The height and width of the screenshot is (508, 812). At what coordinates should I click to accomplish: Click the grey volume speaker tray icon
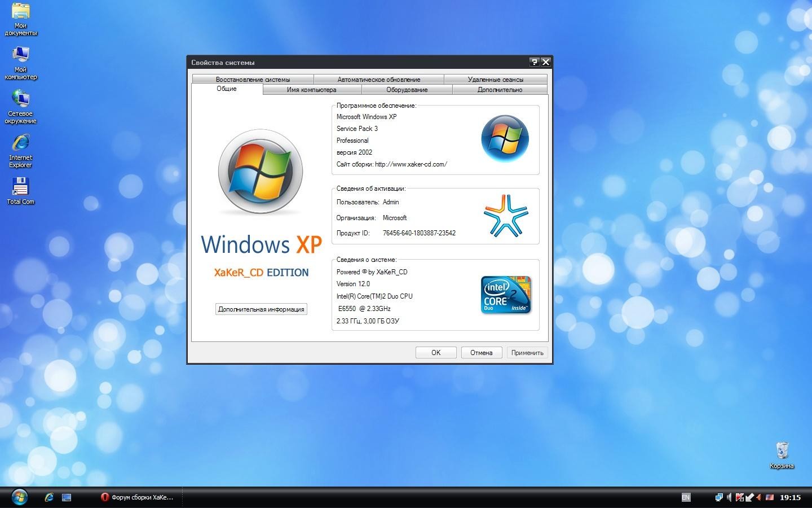point(729,497)
